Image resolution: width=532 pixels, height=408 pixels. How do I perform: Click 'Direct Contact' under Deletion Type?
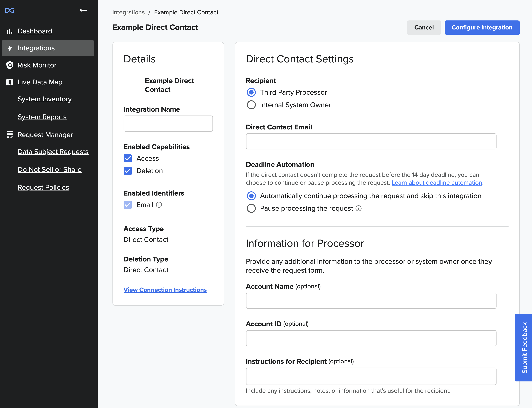click(146, 270)
